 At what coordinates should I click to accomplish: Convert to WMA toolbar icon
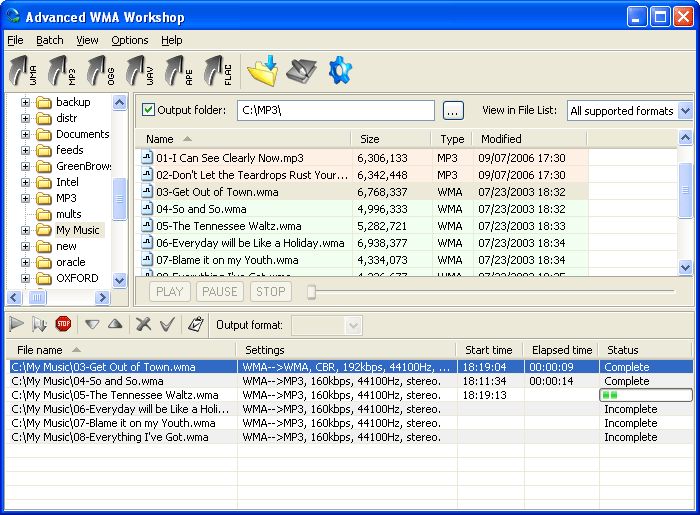pyautogui.click(x=23, y=71)
